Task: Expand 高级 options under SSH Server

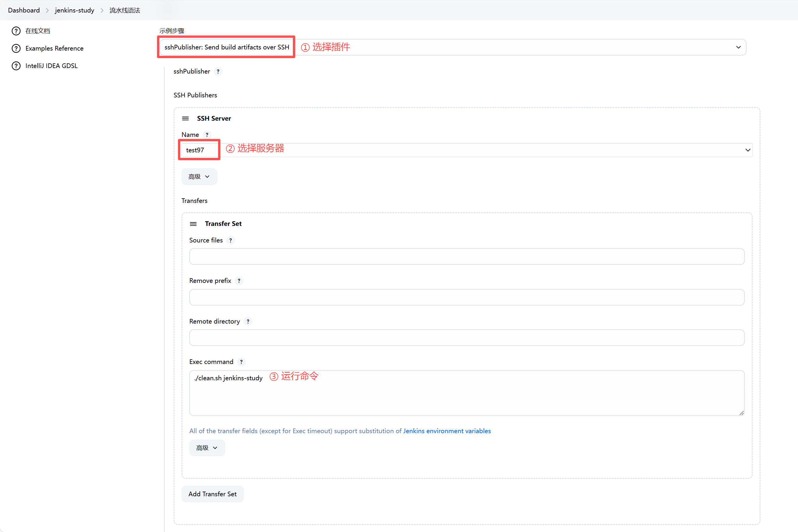Action: 199,177
